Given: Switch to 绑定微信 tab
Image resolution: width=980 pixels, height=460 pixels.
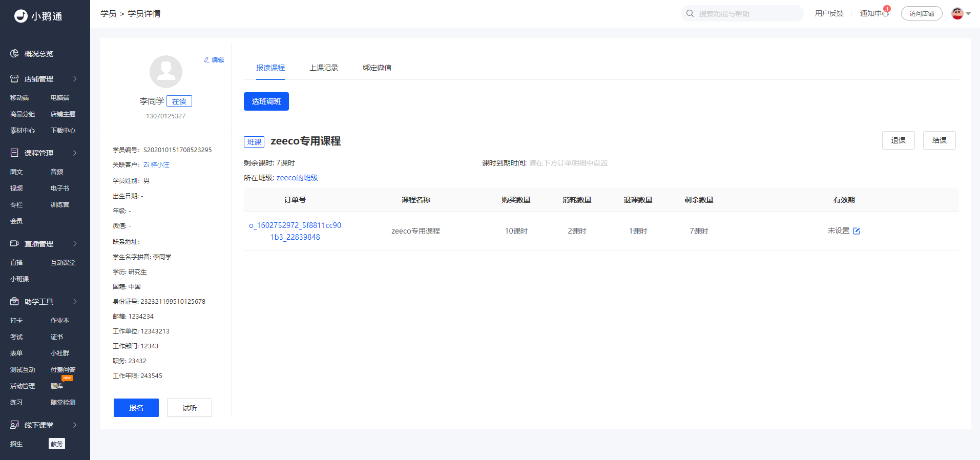Looking at the screenshot, I should (x=377, y=68).
